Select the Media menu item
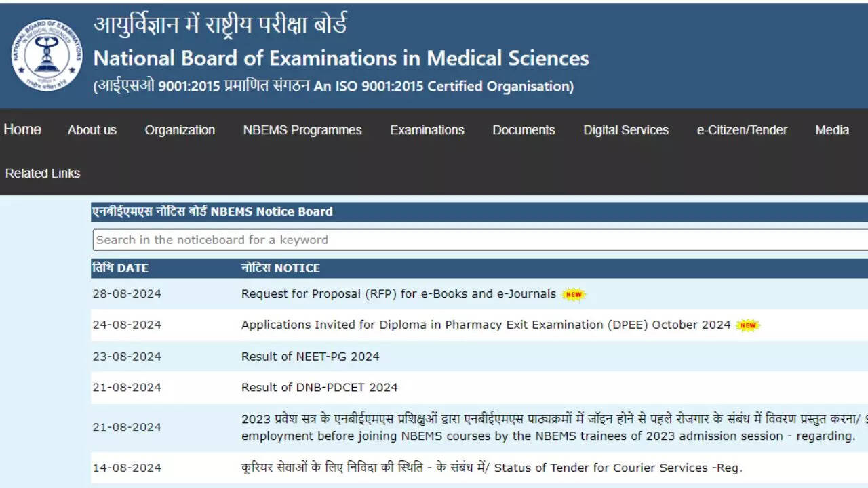The width and height of the screenshot is (868, 488). (831, 130)
